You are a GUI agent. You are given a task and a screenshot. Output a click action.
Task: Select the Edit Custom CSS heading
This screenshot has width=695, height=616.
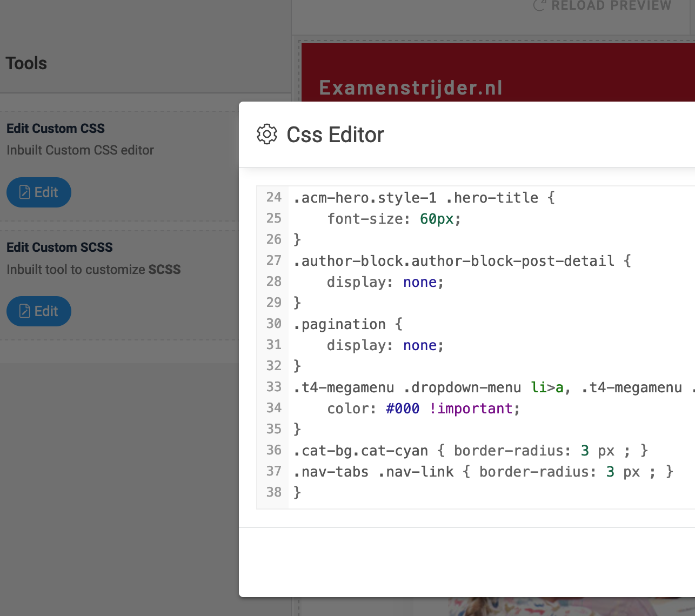[56, 129]
